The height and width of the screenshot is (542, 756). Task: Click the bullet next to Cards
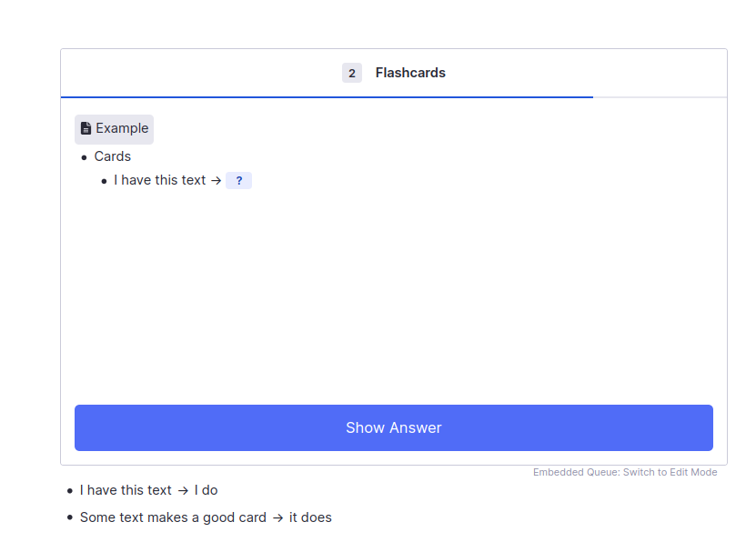(85, 157)
